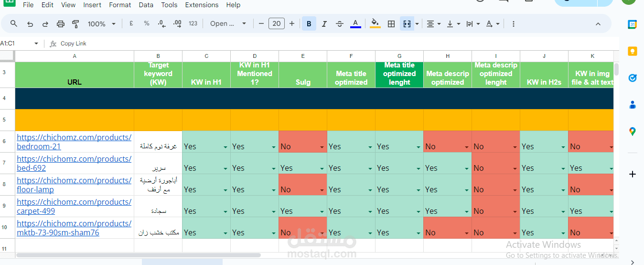The height and width of the screenshot is (265, 644).
Task: Open the chichomz carpet-499 product link
Action: 74,206
